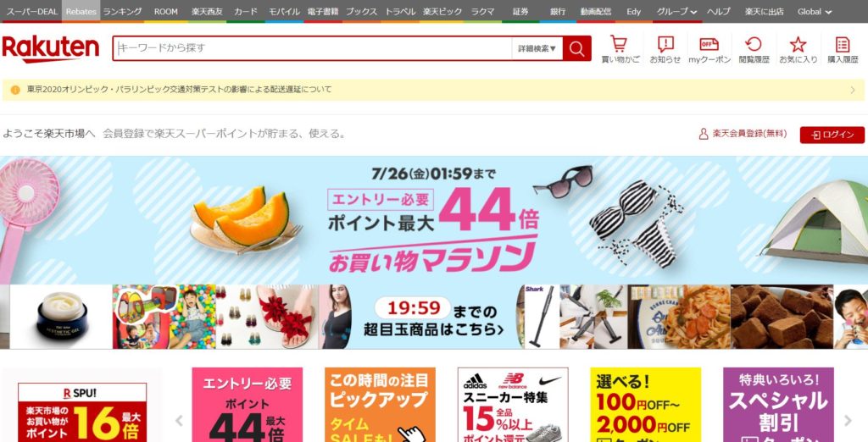This screenshot has width=868, height=442.
Task: Select the Rebates tab in top bar
Action: 81,11
